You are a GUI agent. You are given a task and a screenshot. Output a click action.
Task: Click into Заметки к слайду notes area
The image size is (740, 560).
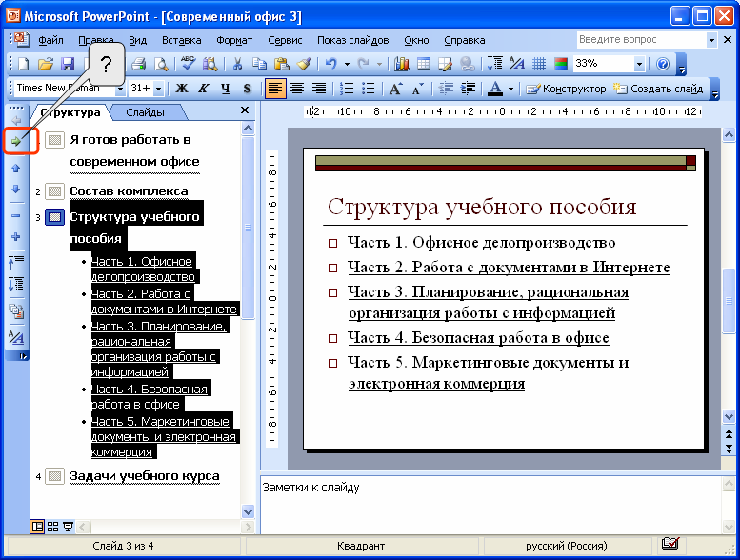pos(490,505)
